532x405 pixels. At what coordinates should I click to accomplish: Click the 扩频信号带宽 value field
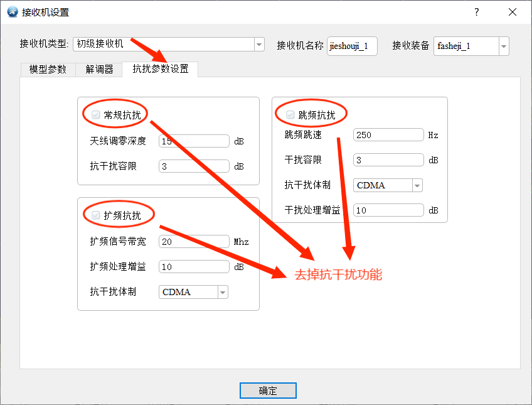click(x=194, y=241)
